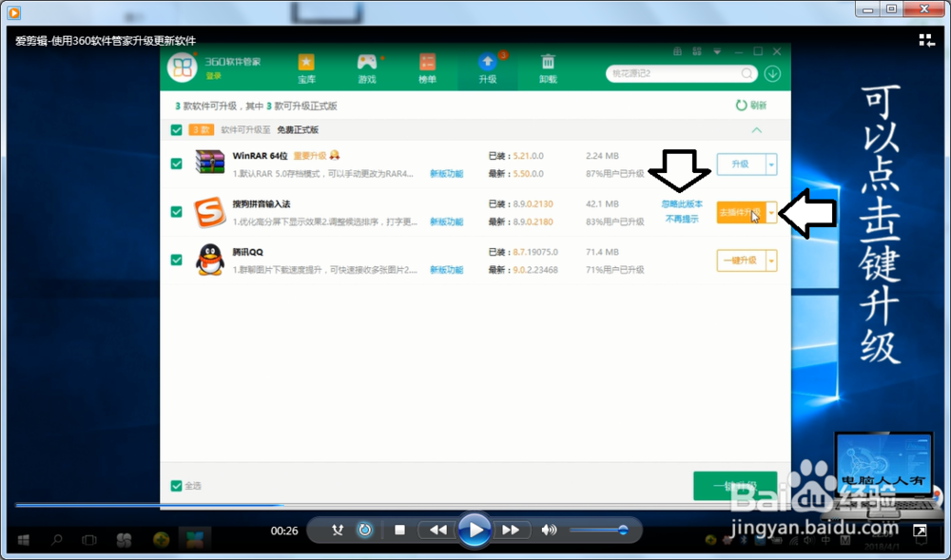Open Task View on the taskbar
Image resolution: width=951 pixels, height=560 pixels.
[x=89, y=539]
